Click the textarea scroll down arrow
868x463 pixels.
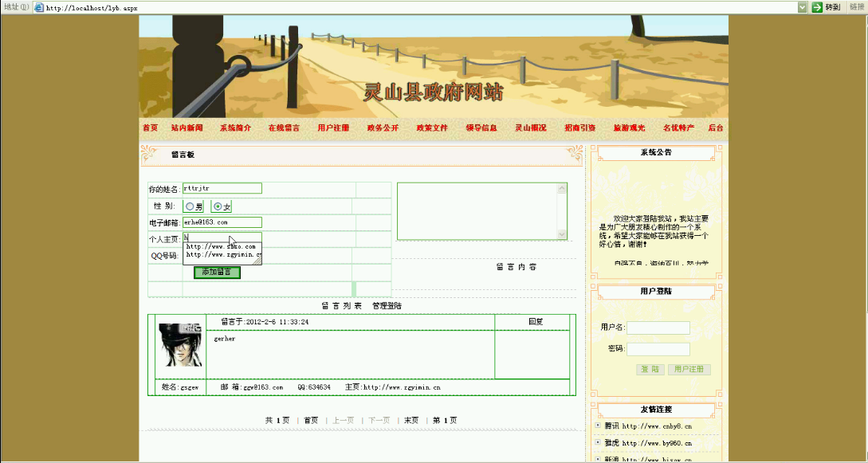point(562,234)
